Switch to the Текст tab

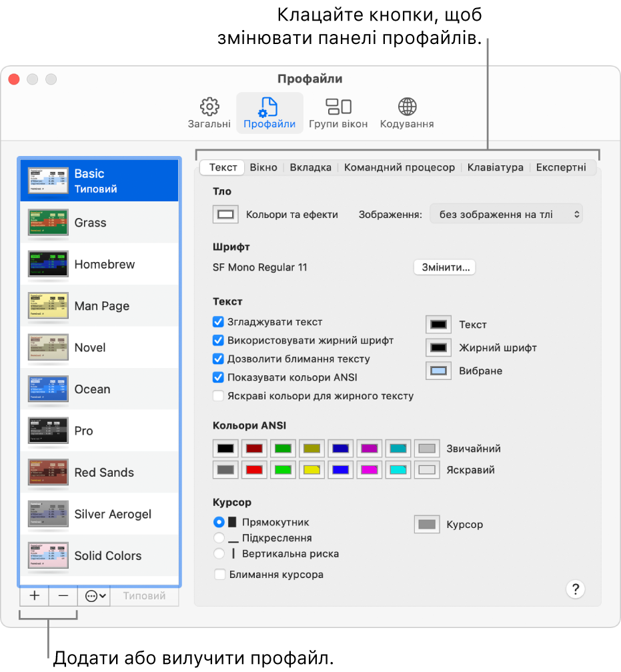tap(223, 167)
